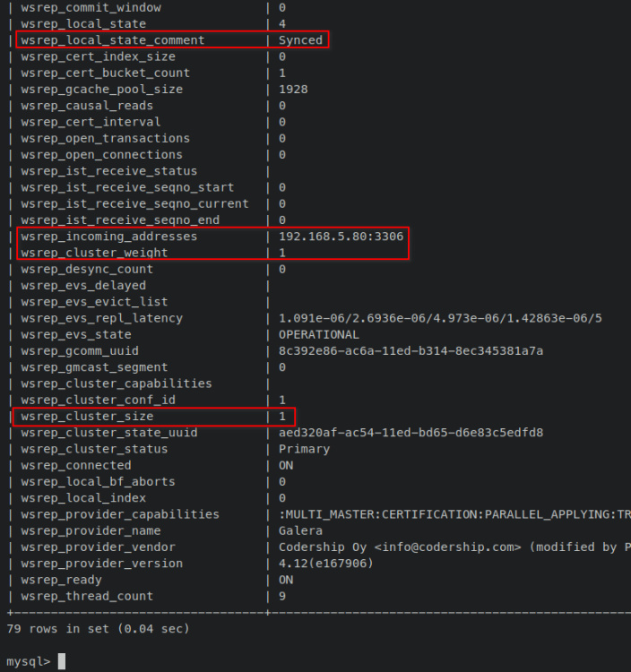This screenshot has height=672, width=631.
Task: Click the wsrep_cluster_weight row label
Action: tap(94, 253)
